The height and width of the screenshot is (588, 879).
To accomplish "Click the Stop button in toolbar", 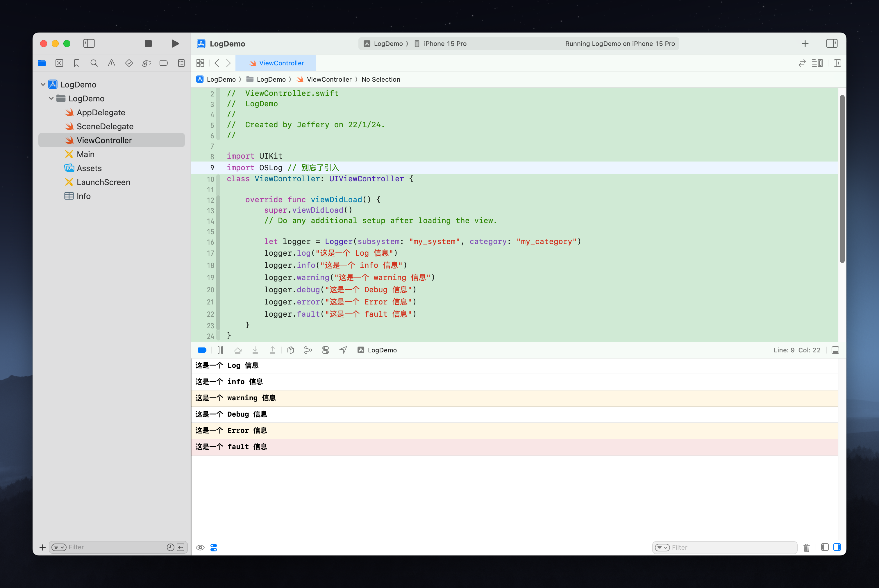I will click(x=148, y=44).
